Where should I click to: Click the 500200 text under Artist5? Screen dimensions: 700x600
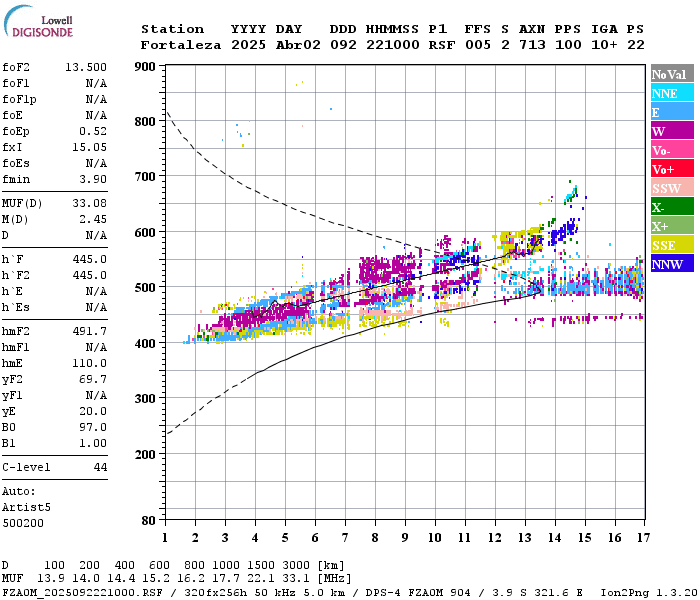click(x=23, y=523)
